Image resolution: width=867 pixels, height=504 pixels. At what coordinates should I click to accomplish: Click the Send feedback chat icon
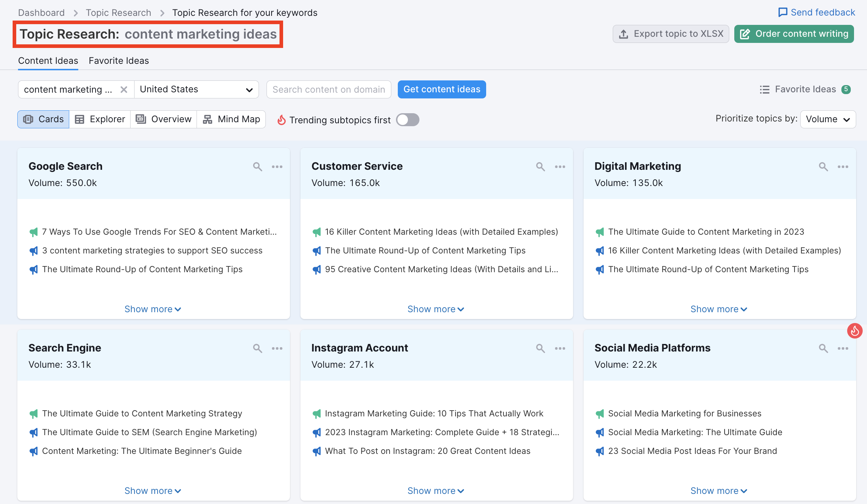[x=783, y=13]
